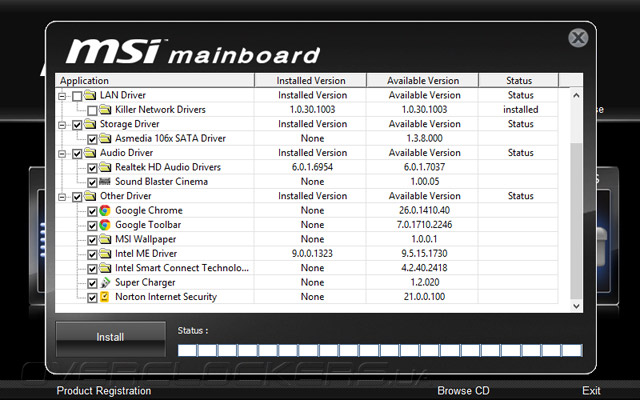Click the Installed Version column header
Screen dimensions: 640x400
point(311,80)
